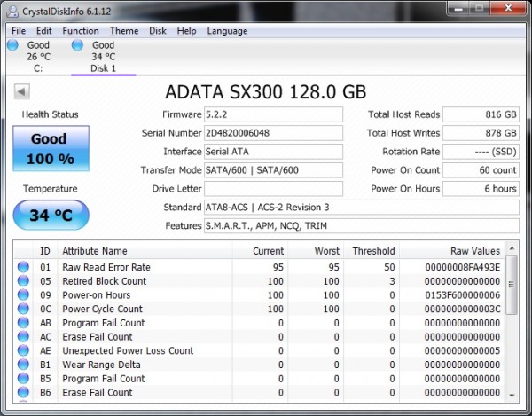The height and width of the screenshot is (416, 532).
Task: Click the attribute list scroll up arrow
Action: click(512, 248)
